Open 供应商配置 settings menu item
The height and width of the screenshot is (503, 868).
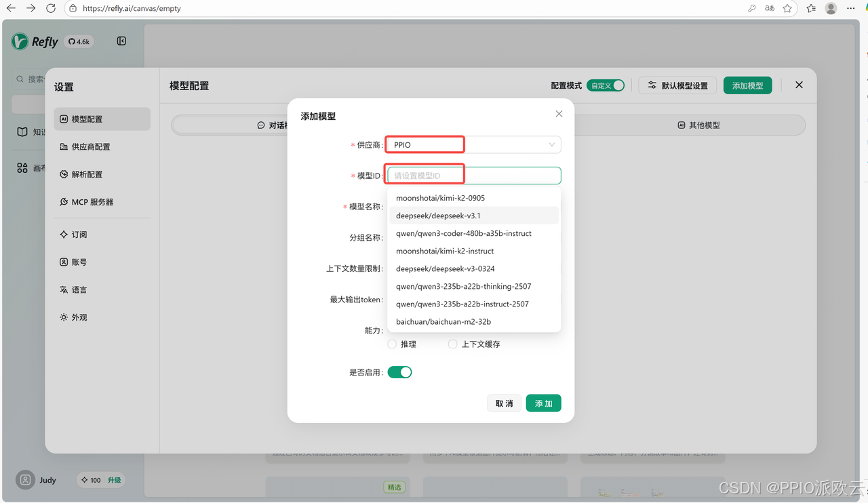(x=102, y=146)
